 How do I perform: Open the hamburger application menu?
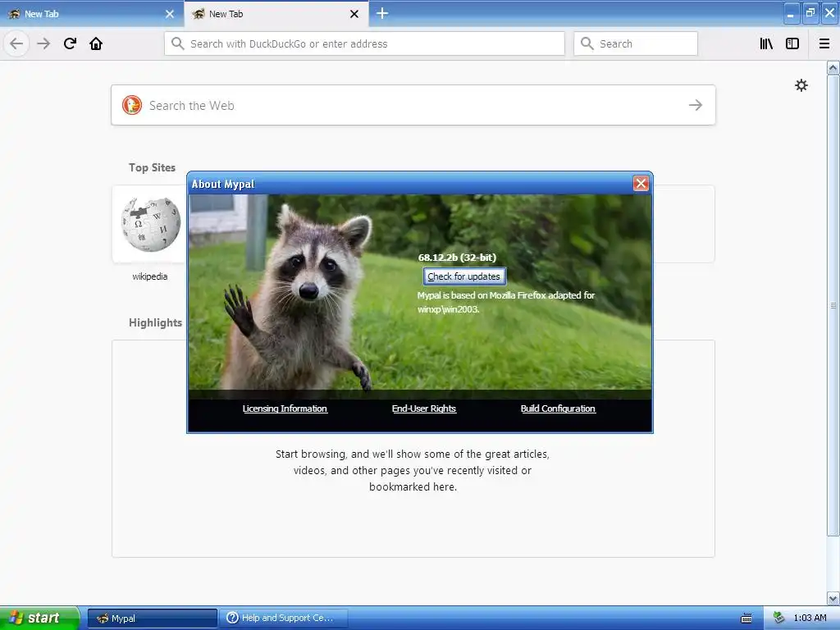[824, 43]
